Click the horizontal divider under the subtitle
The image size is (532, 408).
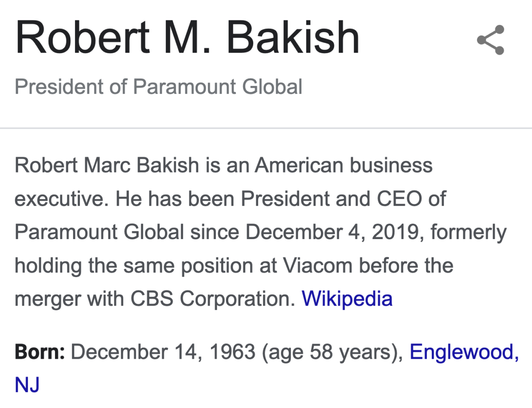[x=266, y=128]
